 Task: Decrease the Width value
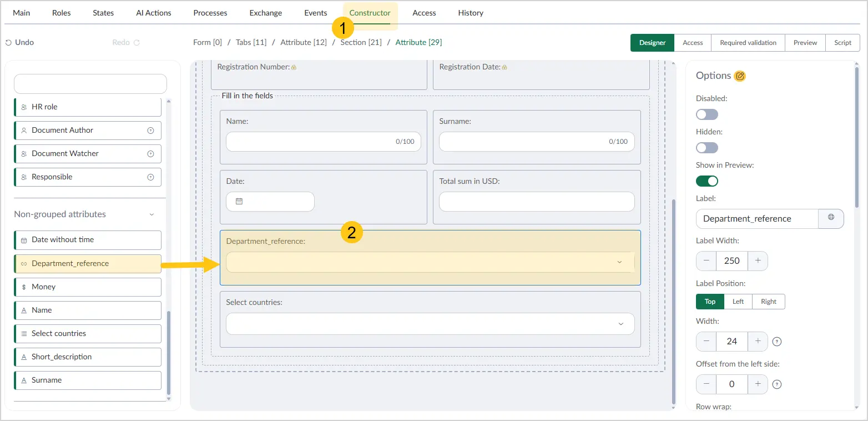706,341
